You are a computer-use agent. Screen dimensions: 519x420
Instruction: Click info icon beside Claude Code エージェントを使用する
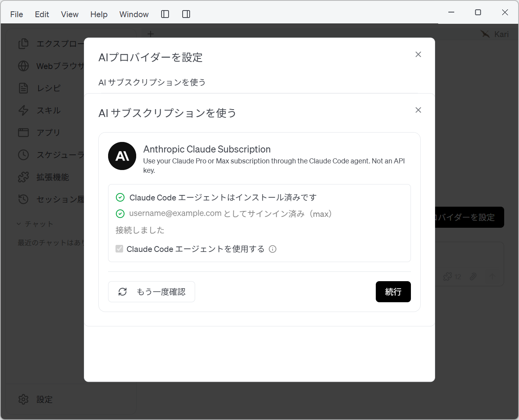[x=273, y=249]
